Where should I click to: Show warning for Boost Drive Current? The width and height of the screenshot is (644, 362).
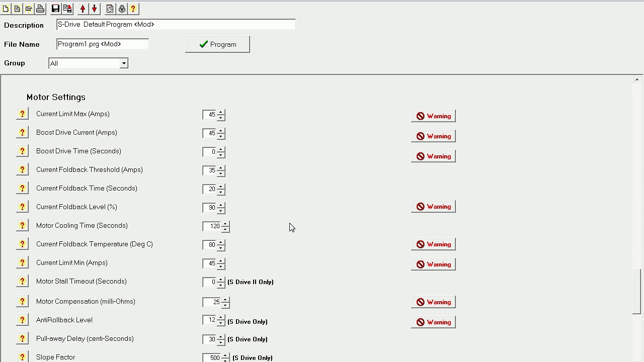click(433, 136)
